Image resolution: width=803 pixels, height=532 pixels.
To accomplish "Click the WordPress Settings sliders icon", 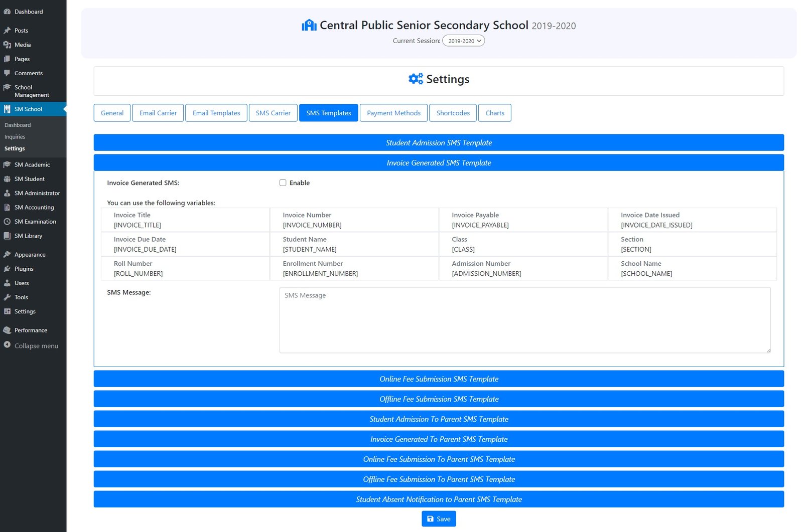I will coord(7,311).
